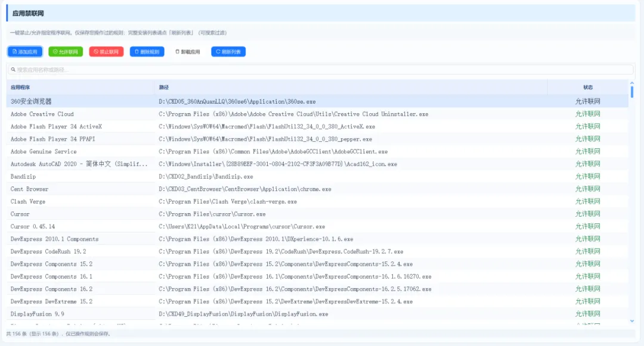The width and height of the screenshot is (644, 346).
Task: Click the DXperience-10.1.6.exe path
Action: [256, 239]
